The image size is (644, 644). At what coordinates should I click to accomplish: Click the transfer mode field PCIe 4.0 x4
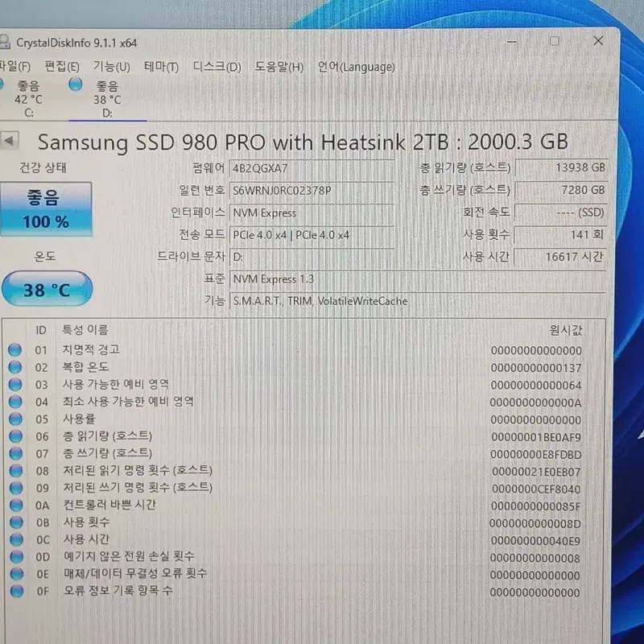[x=312, y=235]
